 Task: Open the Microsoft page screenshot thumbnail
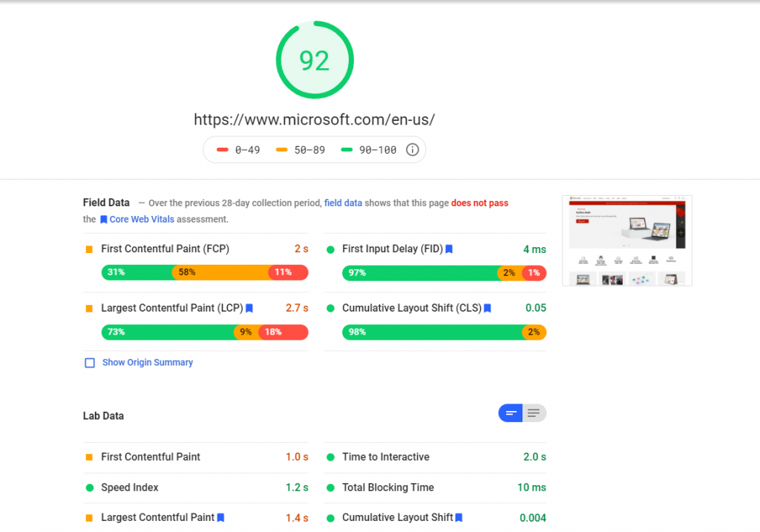627,241
